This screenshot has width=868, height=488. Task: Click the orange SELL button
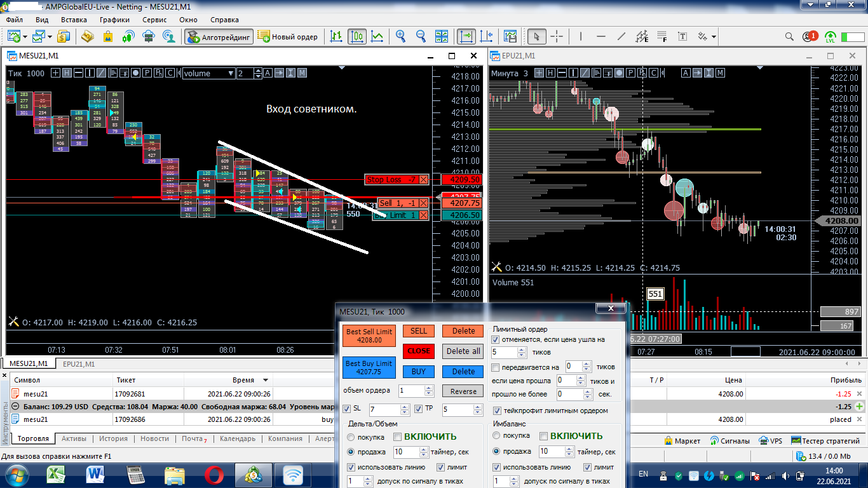pyautogui.click(x=419, y=330)
